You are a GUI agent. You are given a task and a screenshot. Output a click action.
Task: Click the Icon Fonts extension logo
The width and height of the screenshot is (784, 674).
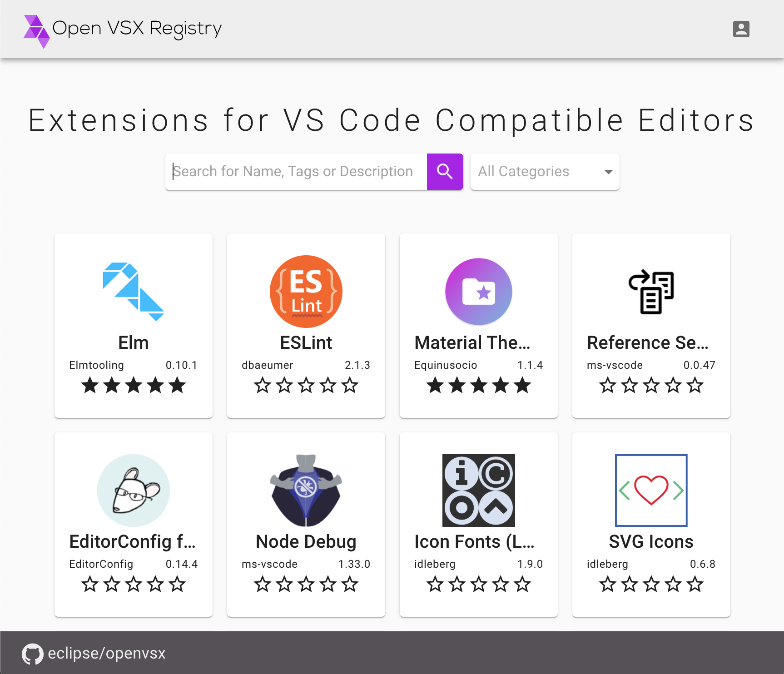(x=478, y=490)
